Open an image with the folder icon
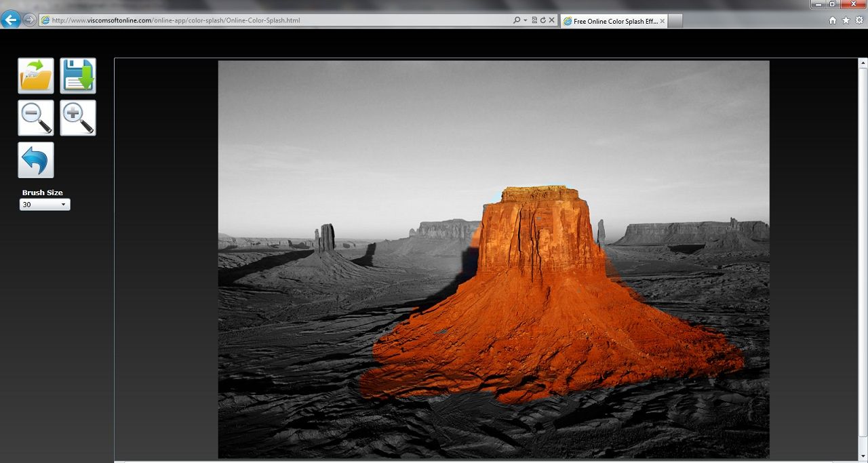The height and width of the screenshot is (463, 868). pos(36,75)
